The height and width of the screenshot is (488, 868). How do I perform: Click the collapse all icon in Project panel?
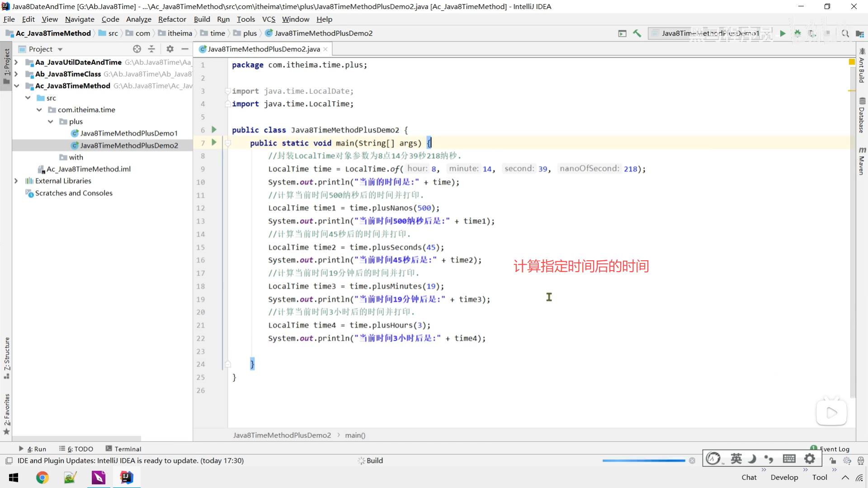point(151,49)
